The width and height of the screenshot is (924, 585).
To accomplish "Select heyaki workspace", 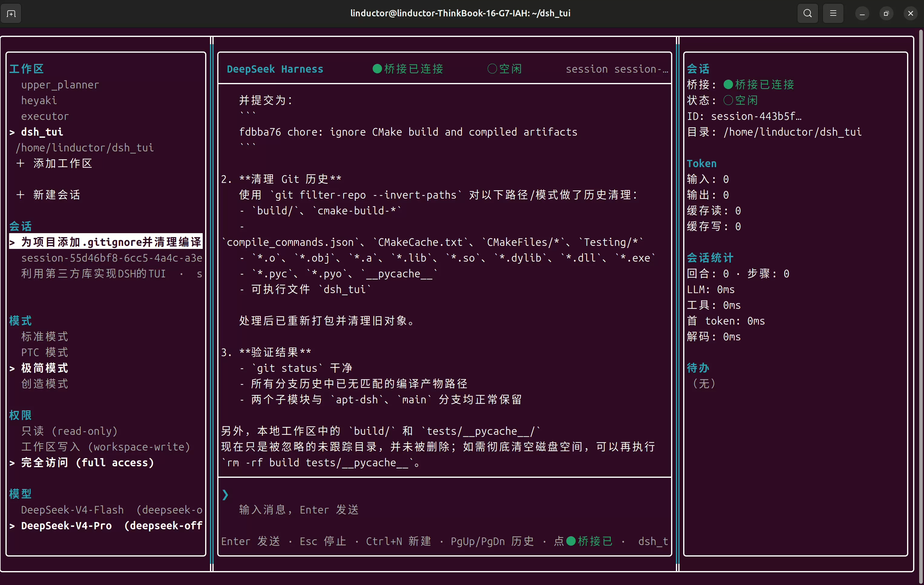I will pyautogui.click(x=39, y=100).
